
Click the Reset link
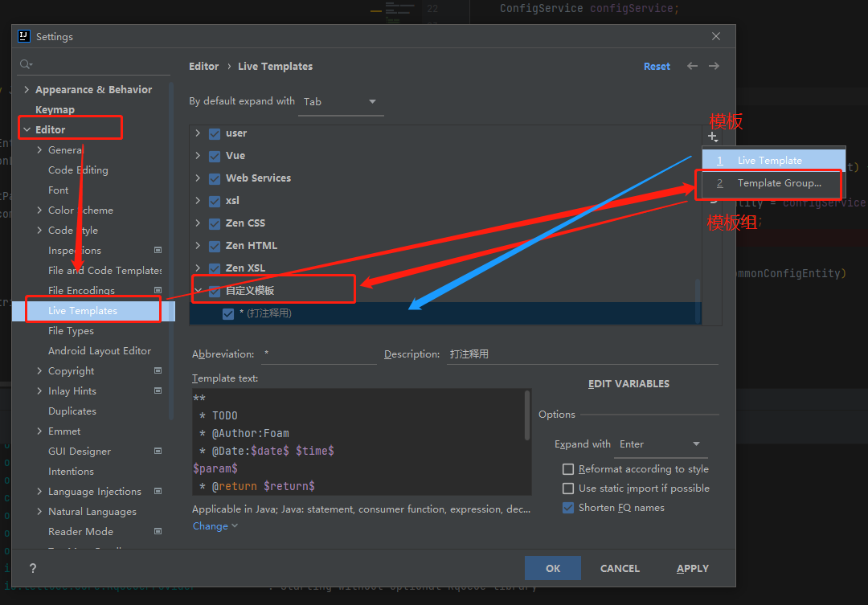click(x=657, y=67)
